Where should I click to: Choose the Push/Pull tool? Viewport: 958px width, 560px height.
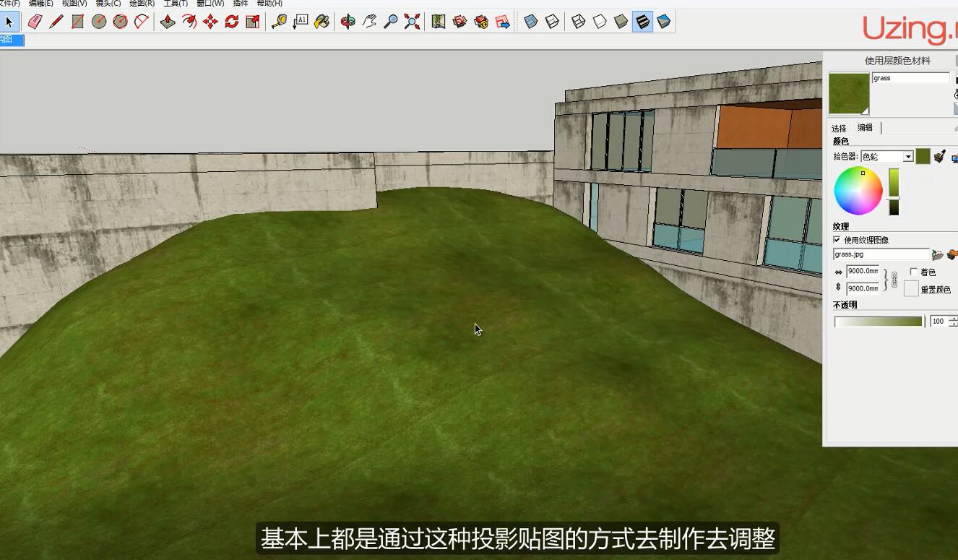click(168, 22)
